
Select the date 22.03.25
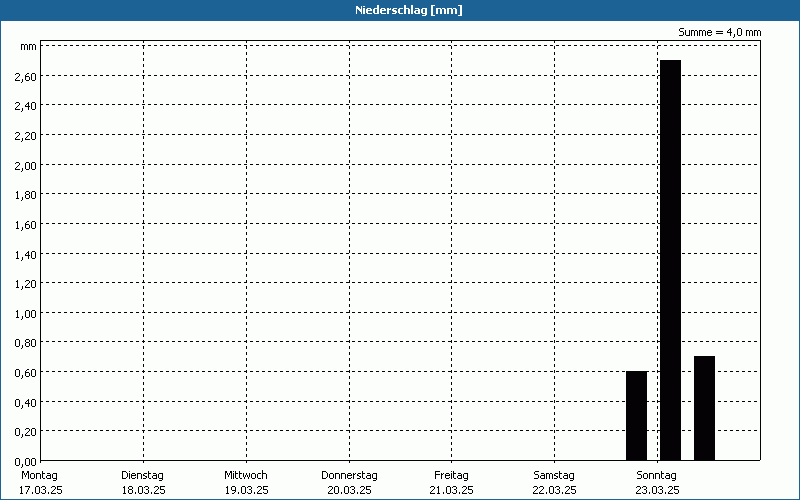point(555,491)
